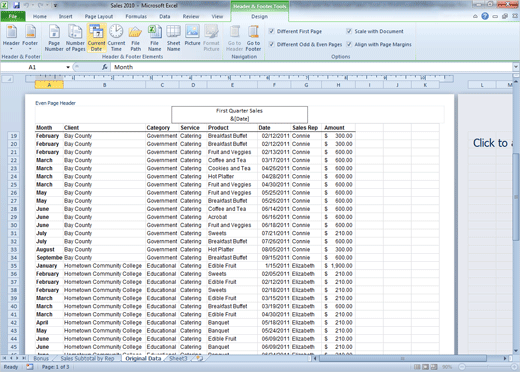Insert Number of Pages element
The image size is (520, 372).
click(75, 38)
